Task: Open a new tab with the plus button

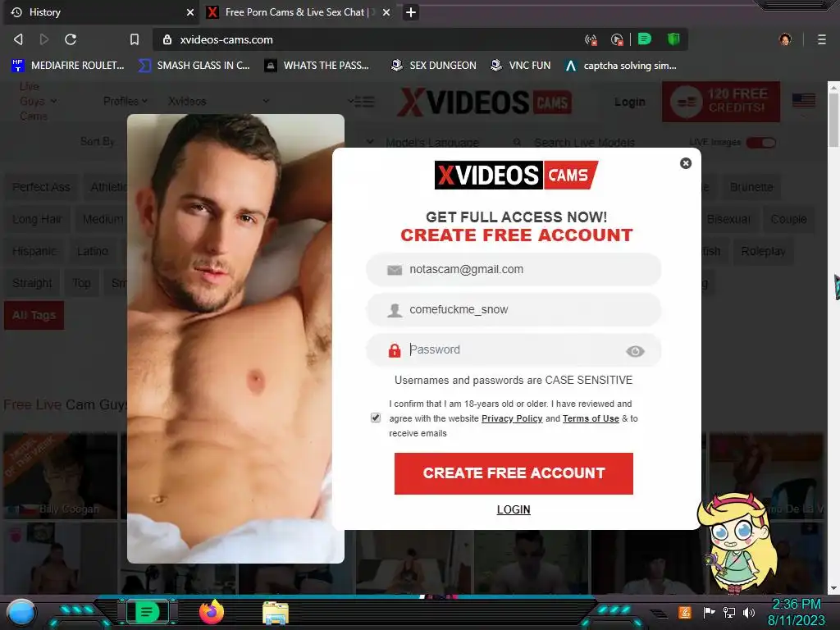Action: 410,12
